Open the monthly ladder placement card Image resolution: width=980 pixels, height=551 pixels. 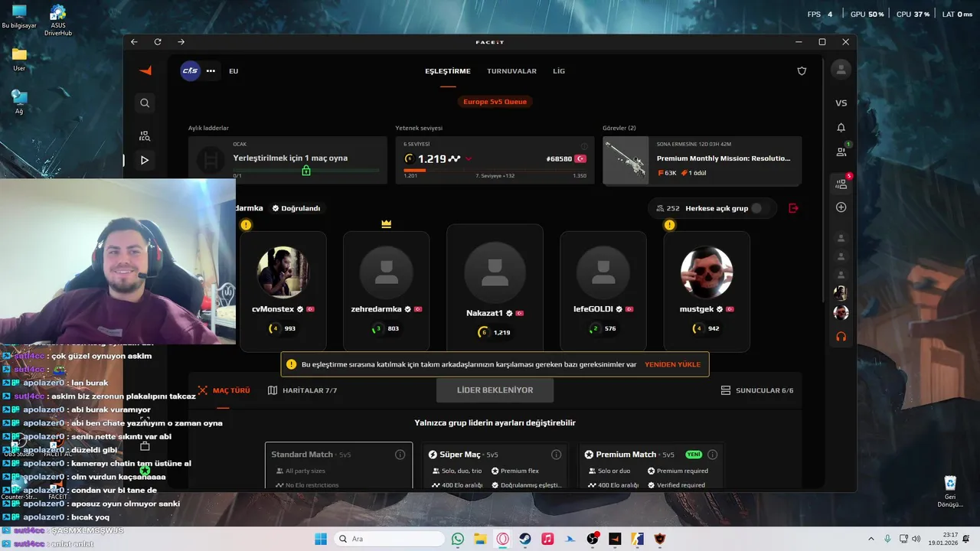288,161
